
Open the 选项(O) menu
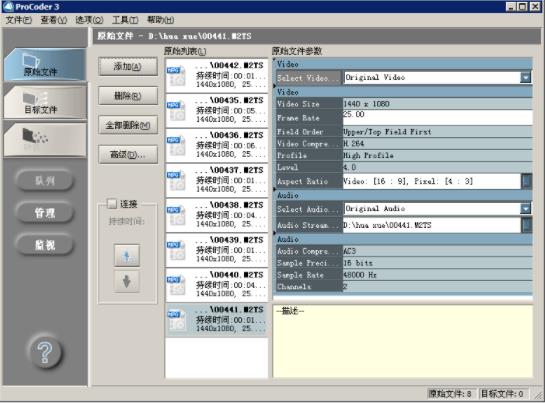89,20
